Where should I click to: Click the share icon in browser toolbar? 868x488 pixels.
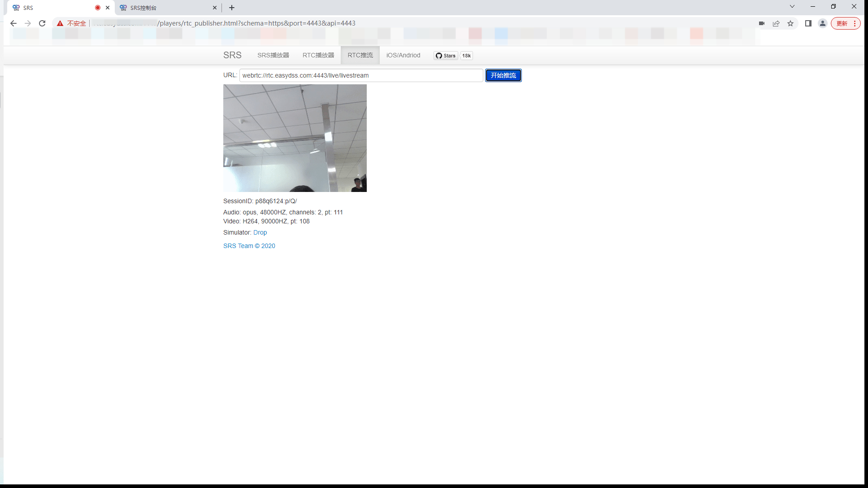776,23
